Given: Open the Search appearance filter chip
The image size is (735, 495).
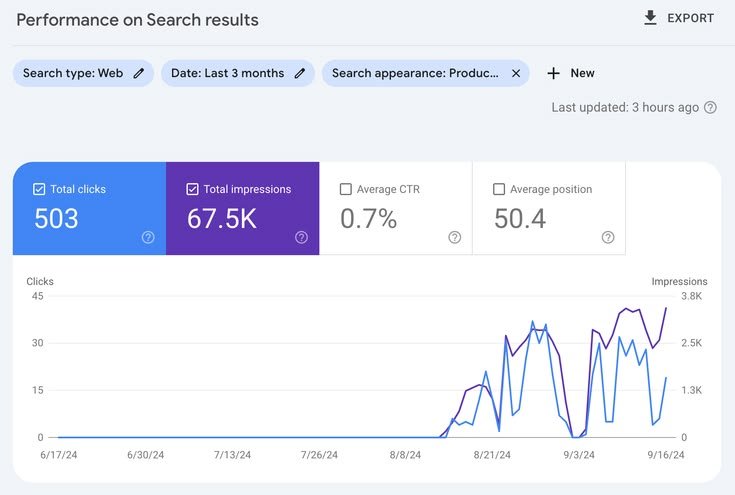Looking at the screenshot, I should (x=426, y=73).
